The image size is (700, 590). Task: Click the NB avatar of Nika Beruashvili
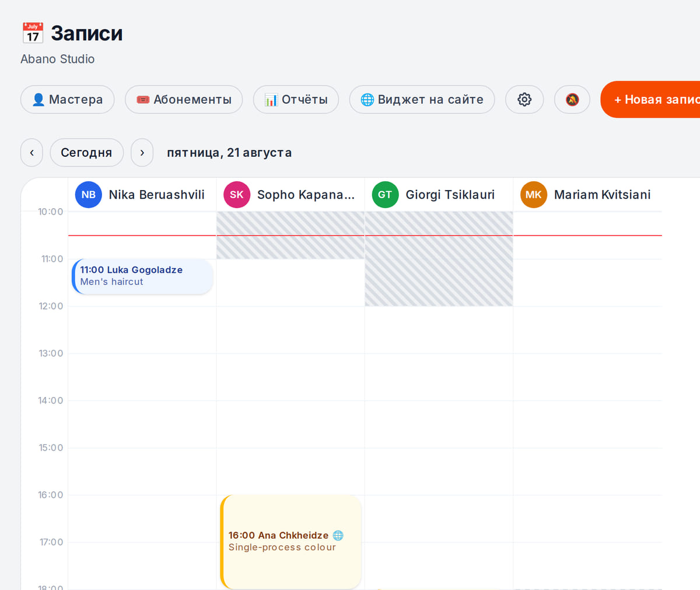point(89,195)
